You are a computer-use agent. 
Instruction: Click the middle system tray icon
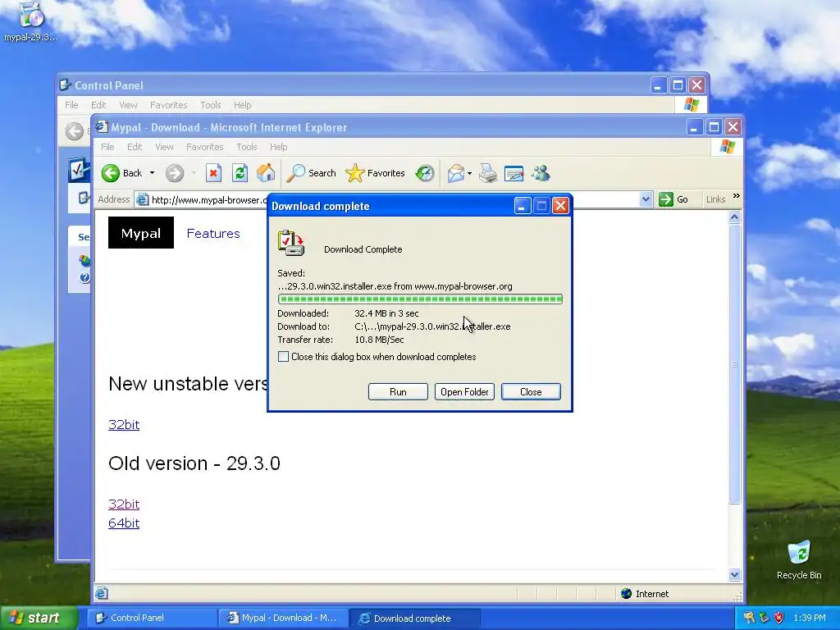pyautogui.click(x=764, y=618)
